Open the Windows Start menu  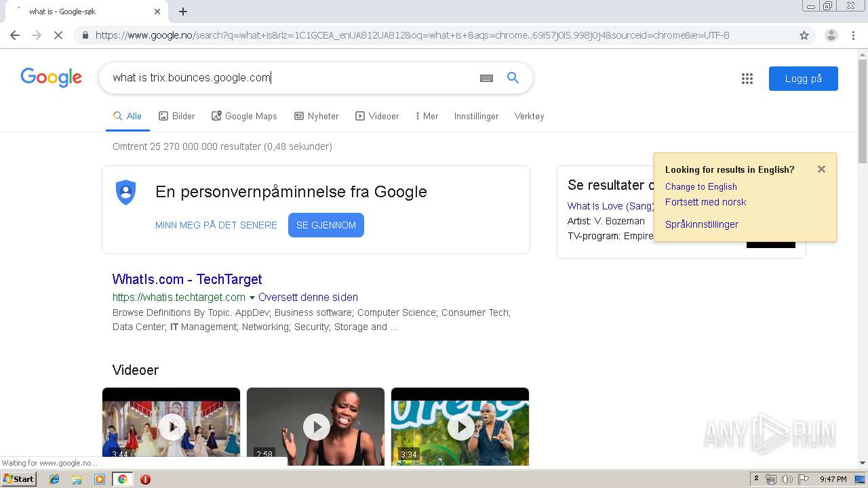pyautogui.click(x=19, y=479)
